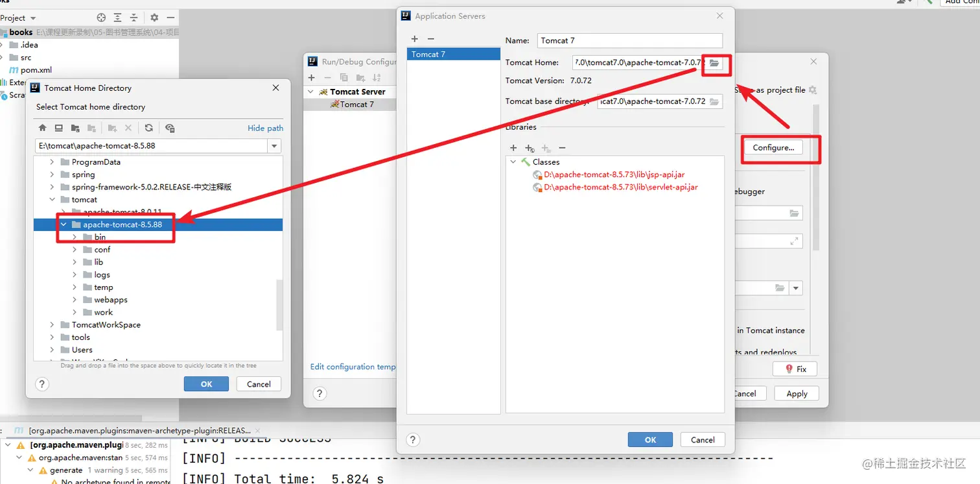The image size is (980, 484).
Task: Toggle show hidden files icon in file chooser
Action: coord(170,128)
